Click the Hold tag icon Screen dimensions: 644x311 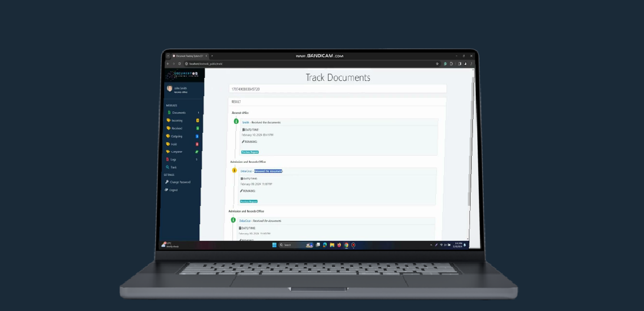pos(168,144)
